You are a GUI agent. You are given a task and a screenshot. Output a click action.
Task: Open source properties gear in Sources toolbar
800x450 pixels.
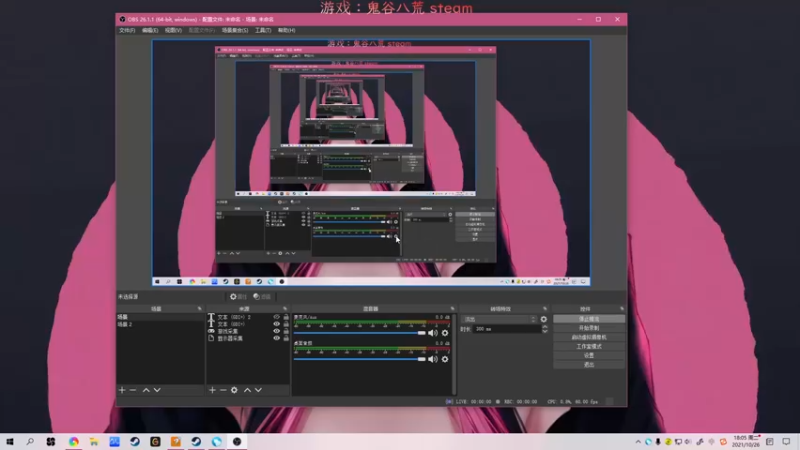pyautogui.click(x=234, y=390)
